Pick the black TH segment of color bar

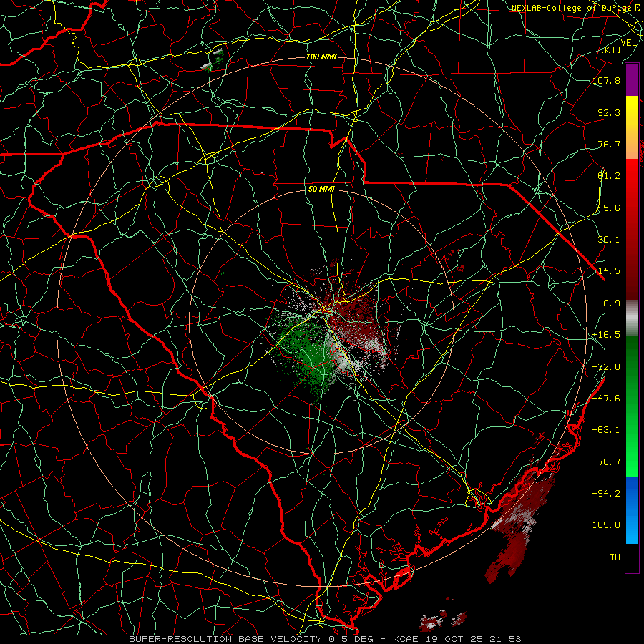(x=632, y=557)
